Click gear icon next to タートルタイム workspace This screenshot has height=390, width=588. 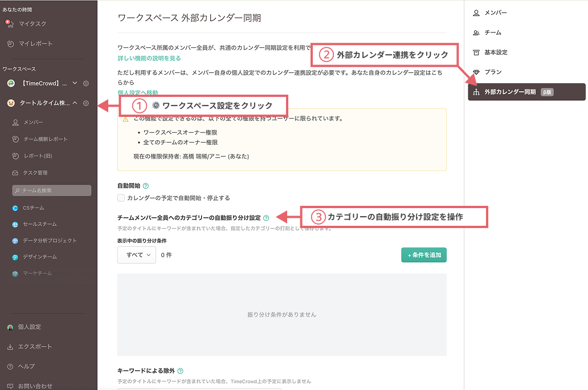point(86,103)
